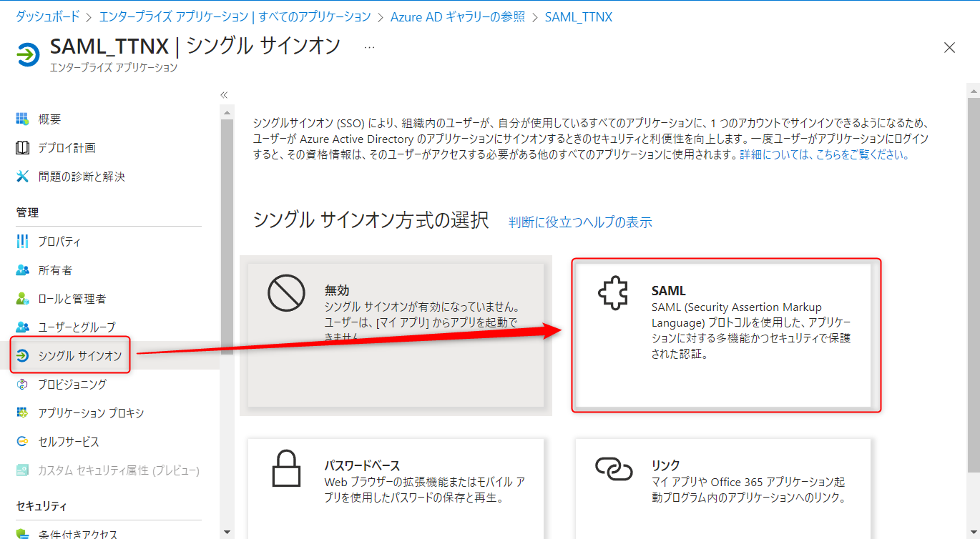Open シングル サインオン menu item

(x=79, y=356)
